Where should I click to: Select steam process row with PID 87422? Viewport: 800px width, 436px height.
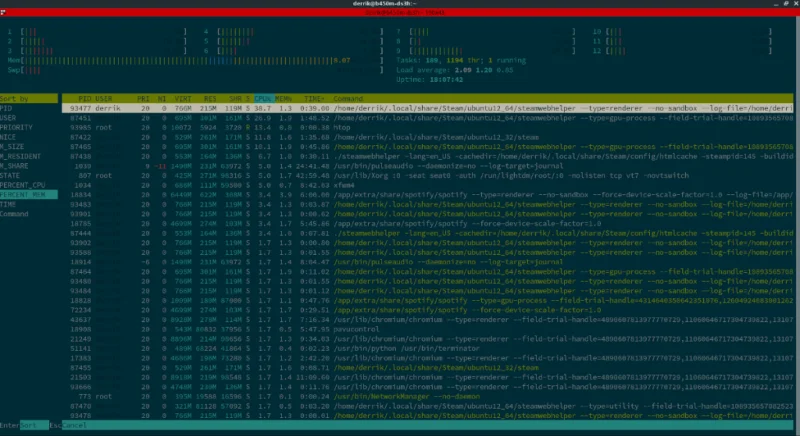point(428,137)
